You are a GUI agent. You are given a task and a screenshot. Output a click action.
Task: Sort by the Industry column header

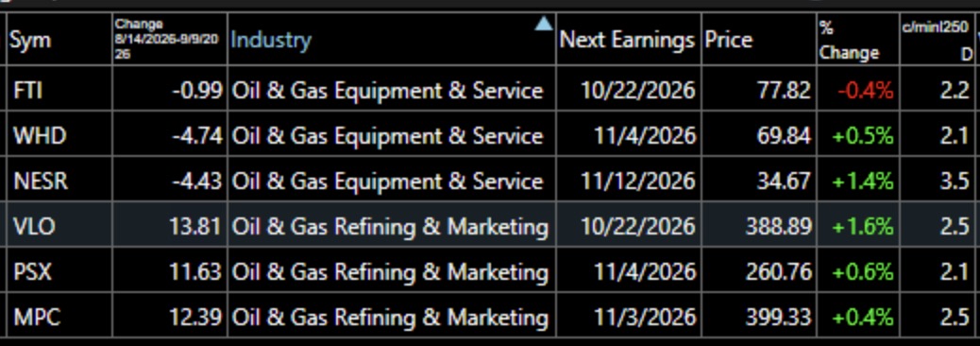click(392, 41)
